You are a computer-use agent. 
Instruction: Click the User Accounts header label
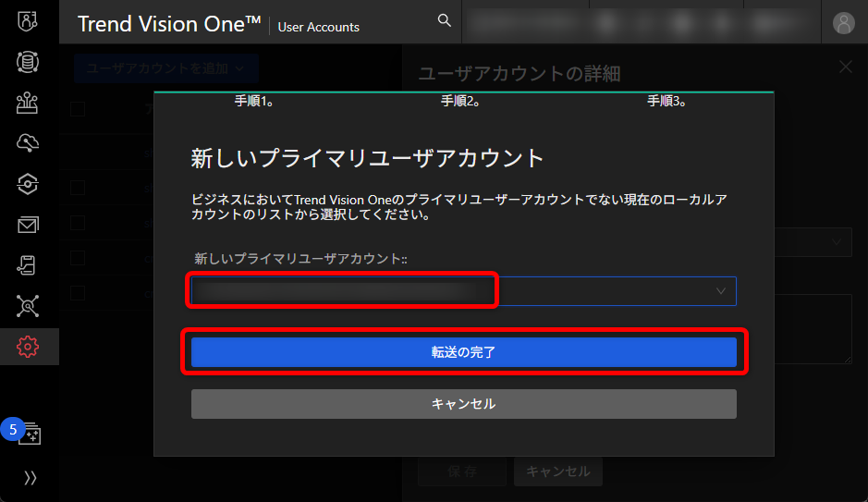[x=318, y=27]
